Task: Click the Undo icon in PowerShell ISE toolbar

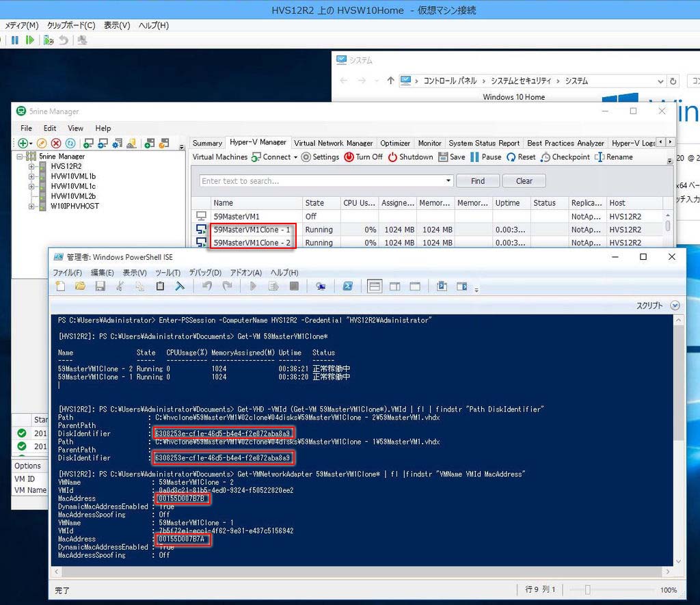Action: [206, 286]
